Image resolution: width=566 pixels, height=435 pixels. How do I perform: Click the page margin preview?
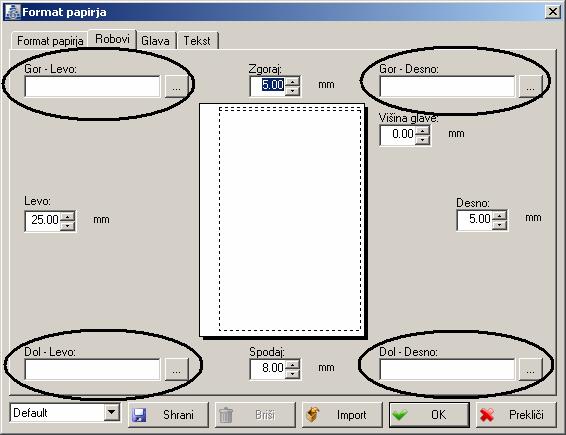pyautogui.click(x=283, y=221)
